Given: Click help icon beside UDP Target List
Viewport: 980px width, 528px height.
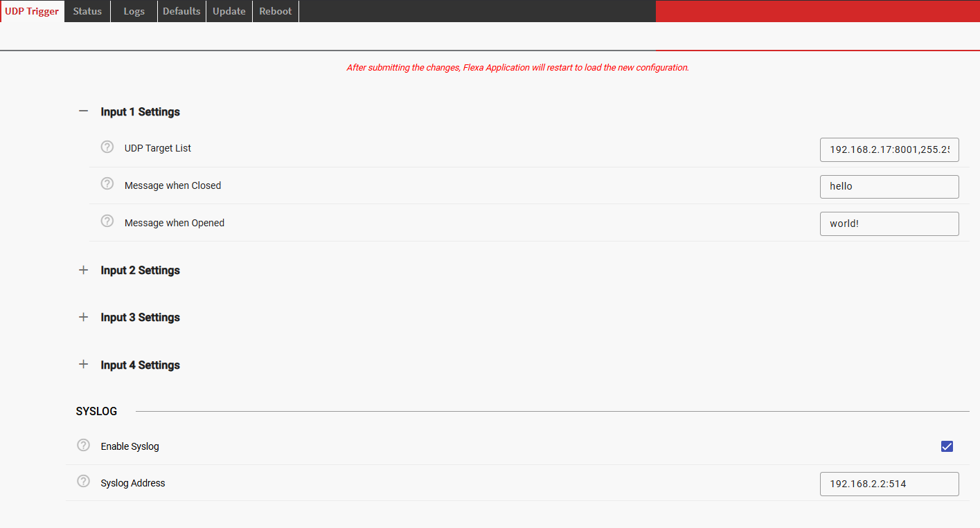Looking at the screenshot, I should pos(107,147).
